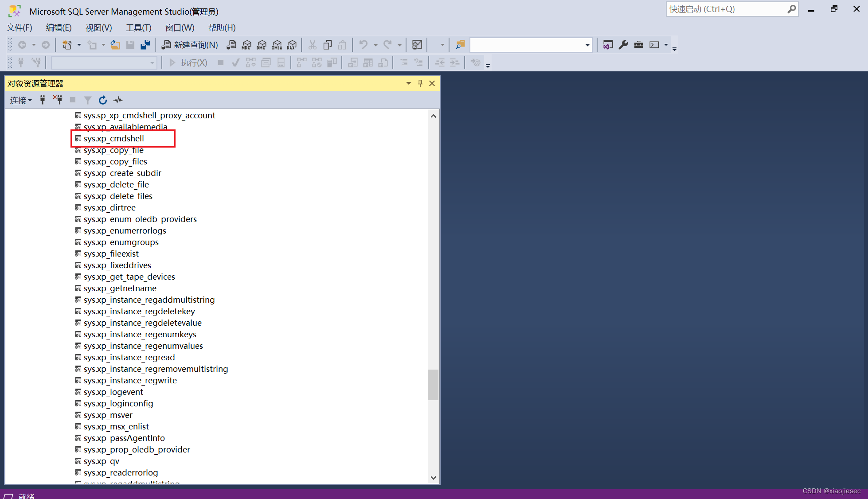This screenshot has height=499, width=868.
Task: Click the MDX query icon
Action: (x=246, y=45)
